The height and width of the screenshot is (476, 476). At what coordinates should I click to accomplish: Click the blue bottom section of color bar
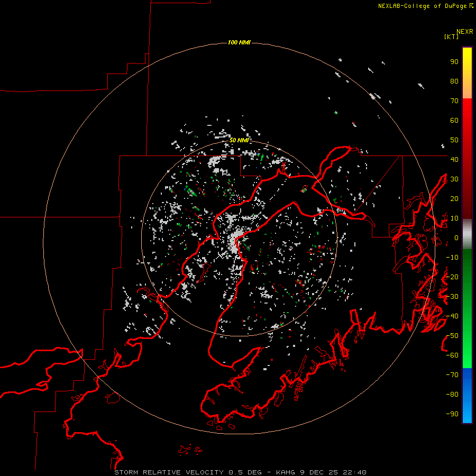point(467,395)
